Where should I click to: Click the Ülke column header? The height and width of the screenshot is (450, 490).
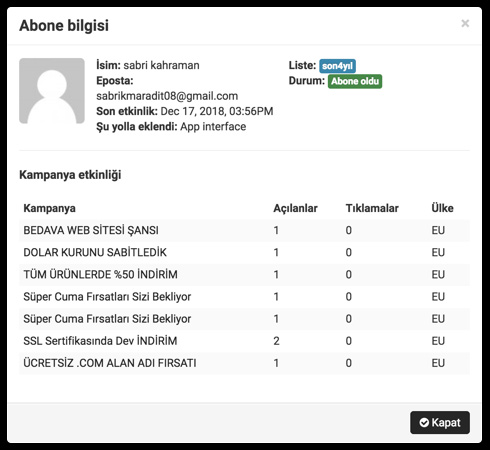coord(442,208)
